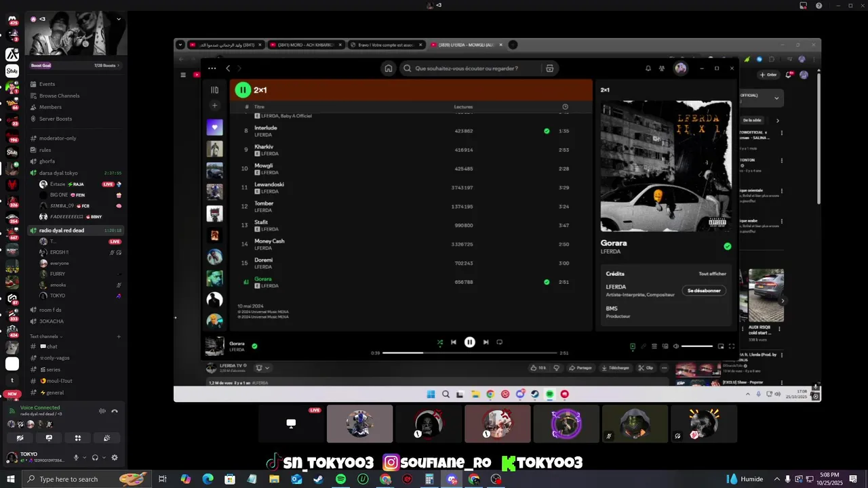Open the Spotify browse icon beside search
The height and width of the screenshot is (488, 868).
point(550,68)
